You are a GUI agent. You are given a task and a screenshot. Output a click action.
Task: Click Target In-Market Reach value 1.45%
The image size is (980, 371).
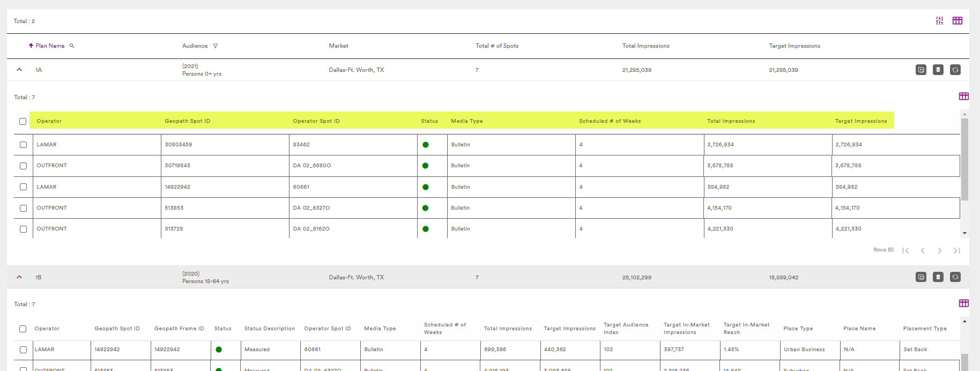coord(731,350)
